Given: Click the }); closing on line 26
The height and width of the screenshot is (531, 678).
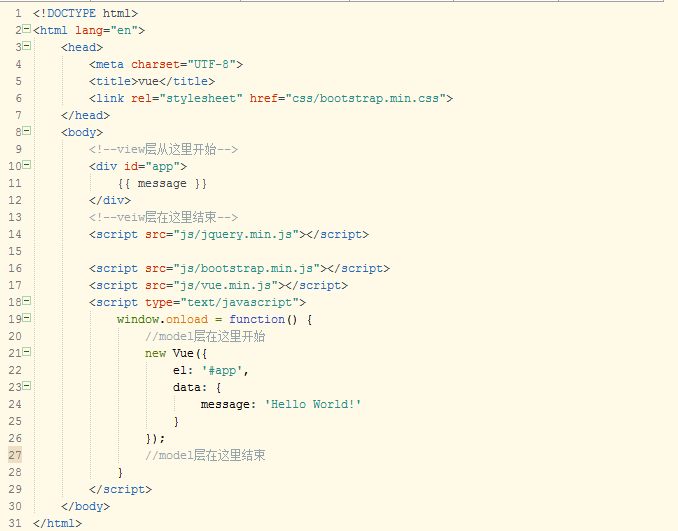Looking at the screenshot, I should [155, 438].
